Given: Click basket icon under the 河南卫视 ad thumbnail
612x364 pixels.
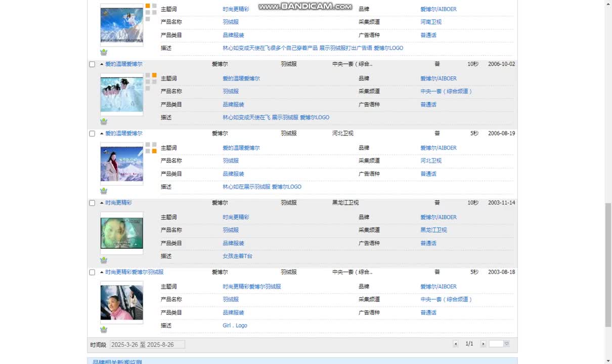Looking at the screenshot, I should 104,52.
